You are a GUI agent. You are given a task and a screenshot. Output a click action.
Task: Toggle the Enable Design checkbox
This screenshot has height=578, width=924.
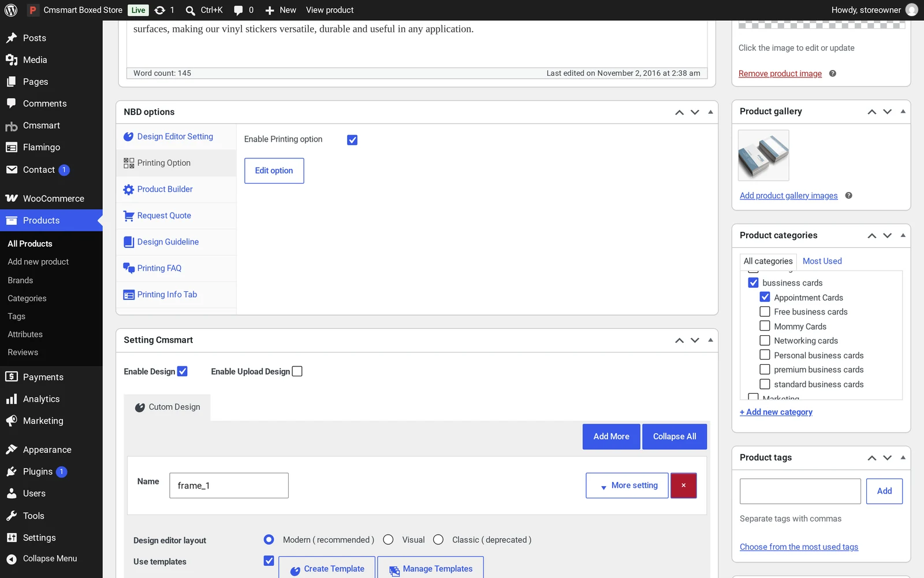point(182,371)
